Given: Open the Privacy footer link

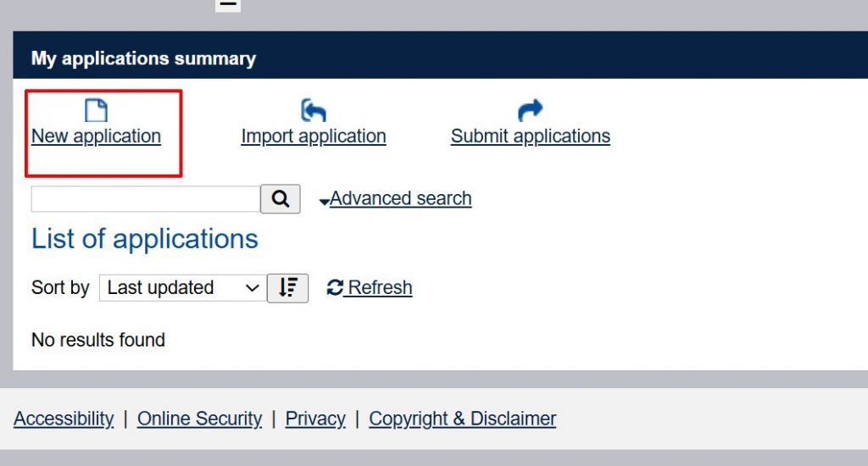Looking at the screenshot, I should [x=315, y=419].
